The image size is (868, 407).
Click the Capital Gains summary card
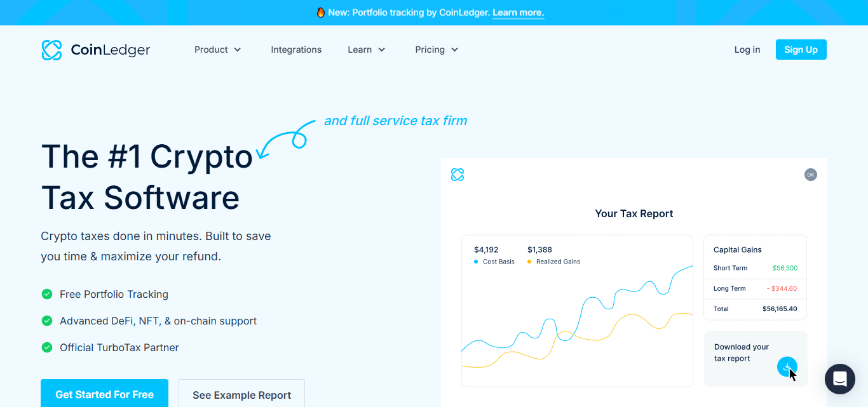tap(755, 277)
